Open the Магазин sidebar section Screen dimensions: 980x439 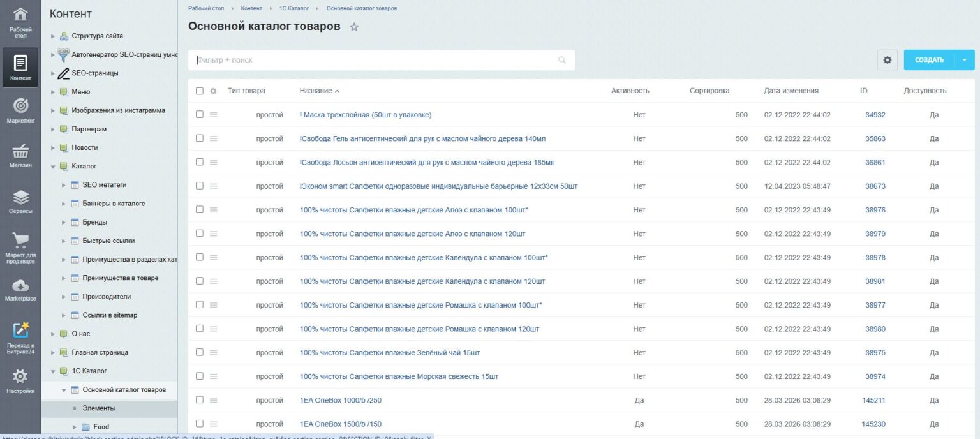tap(20, 155)
